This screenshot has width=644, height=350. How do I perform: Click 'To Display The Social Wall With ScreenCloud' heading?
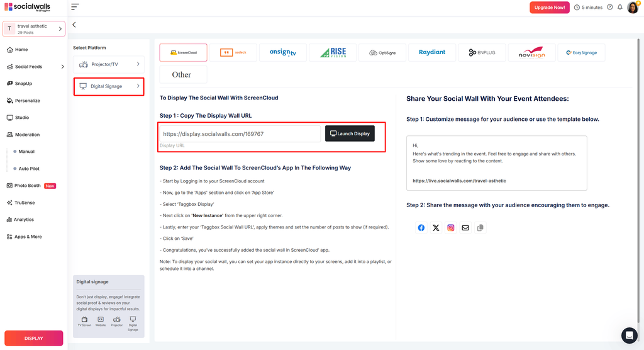coord(219,98)
